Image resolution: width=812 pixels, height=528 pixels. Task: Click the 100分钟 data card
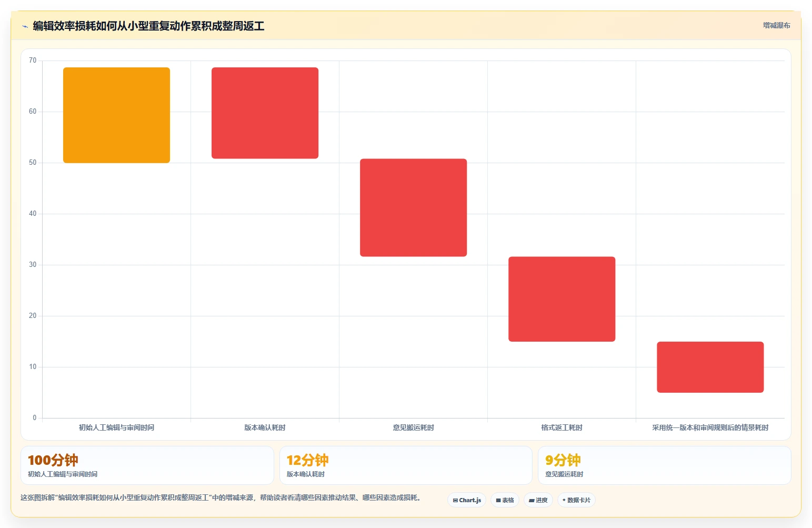147,465
